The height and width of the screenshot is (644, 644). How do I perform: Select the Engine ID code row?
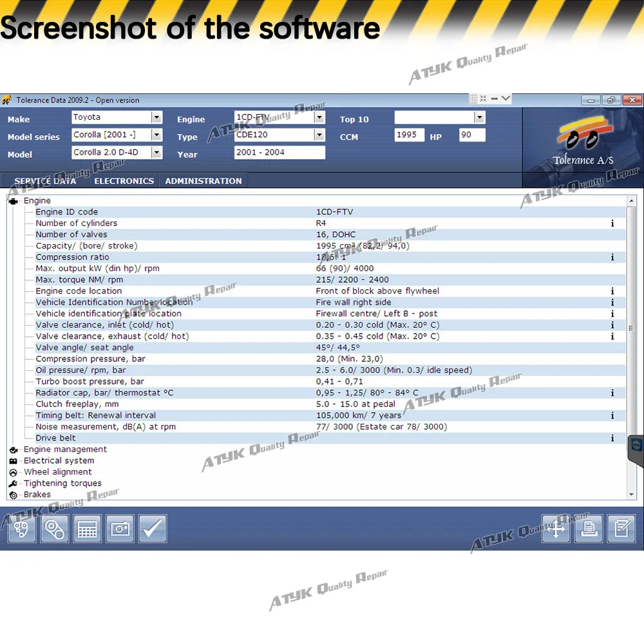coord(330,212)
